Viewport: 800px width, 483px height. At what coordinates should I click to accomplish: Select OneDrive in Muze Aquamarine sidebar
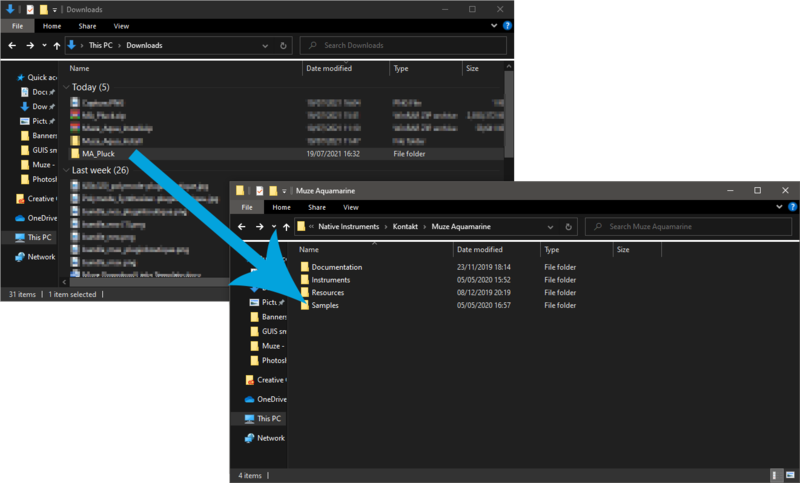pos(272,399)
